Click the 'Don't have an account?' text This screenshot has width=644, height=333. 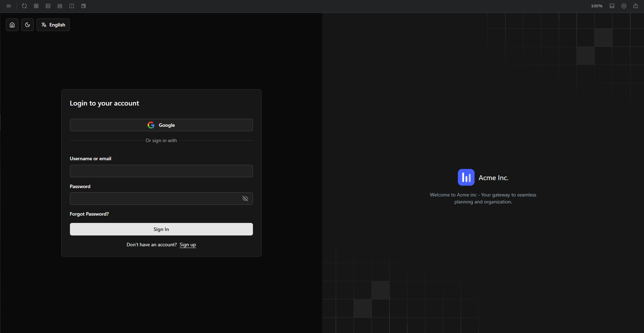coord(152,245)
